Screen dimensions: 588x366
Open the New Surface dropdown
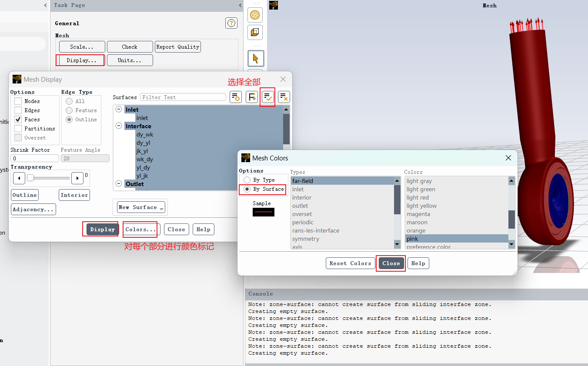141,207
